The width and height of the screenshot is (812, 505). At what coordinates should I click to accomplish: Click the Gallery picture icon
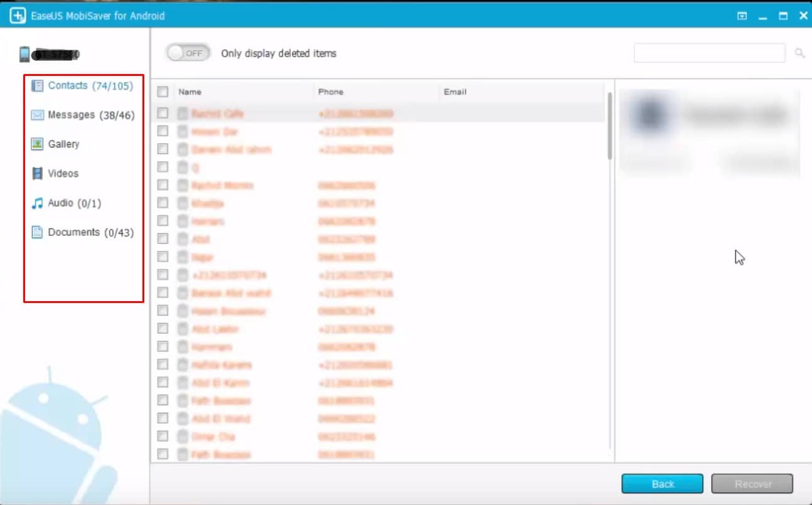point(37,144)
